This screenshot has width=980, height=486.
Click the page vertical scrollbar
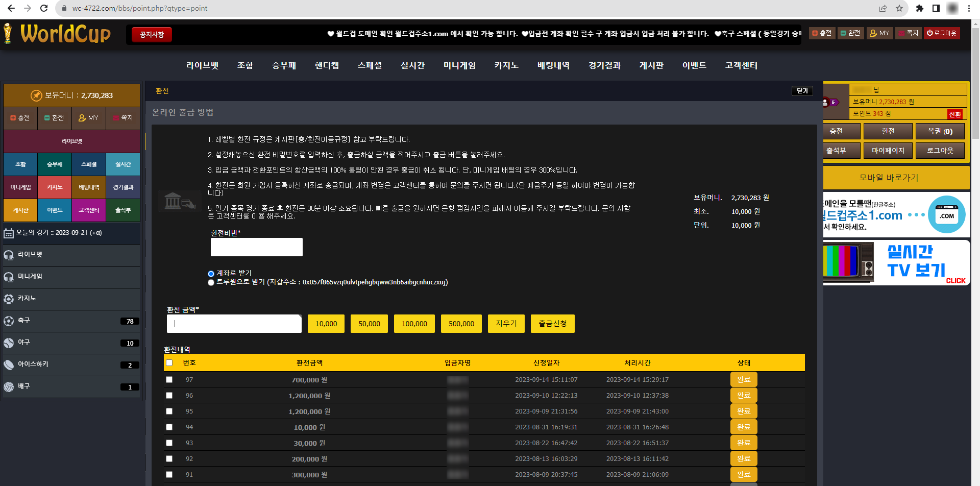click(x=975, y=102)
